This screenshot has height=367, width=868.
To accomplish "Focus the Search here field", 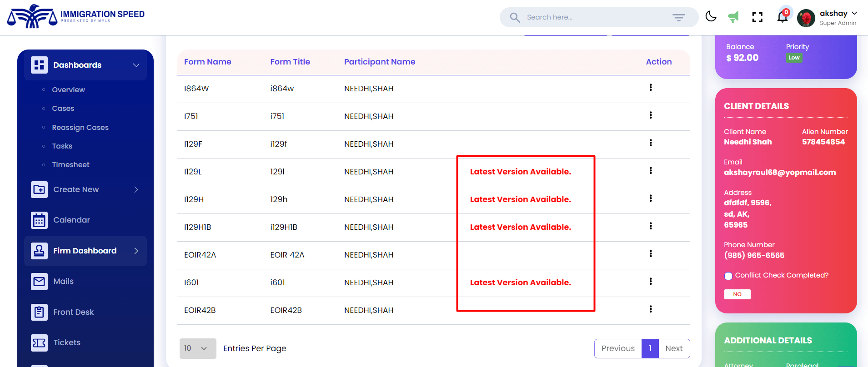I will tap(598, 17).
